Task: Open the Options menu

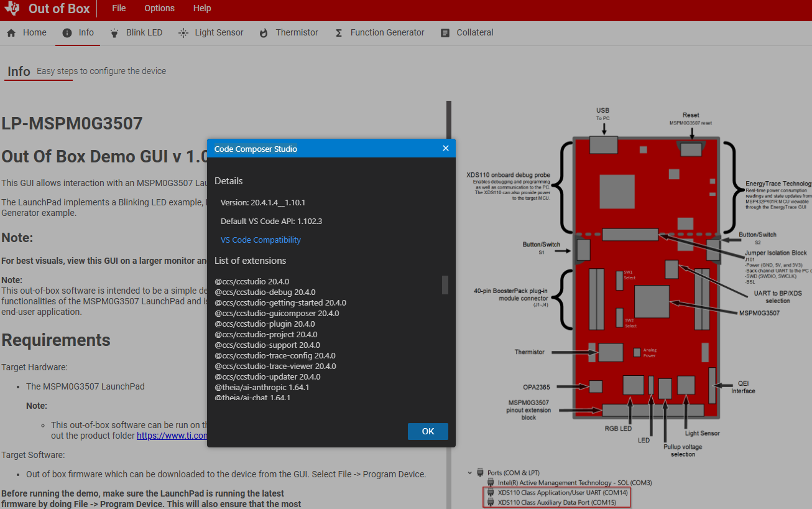Action: click(159, 8)
